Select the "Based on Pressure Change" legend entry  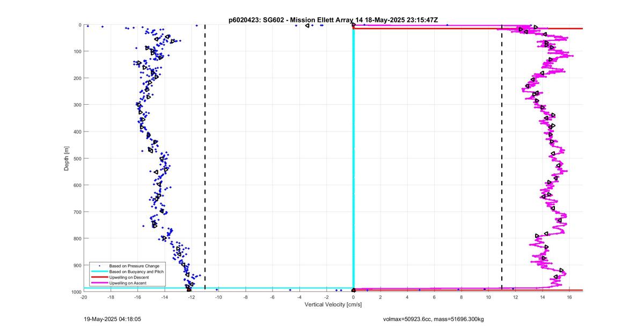134,266
